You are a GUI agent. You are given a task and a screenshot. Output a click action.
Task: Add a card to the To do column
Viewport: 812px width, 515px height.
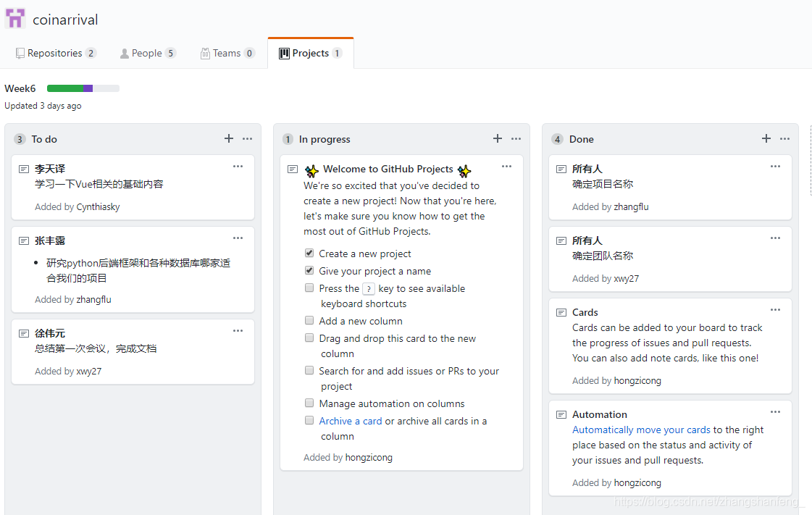pos(229,138)
